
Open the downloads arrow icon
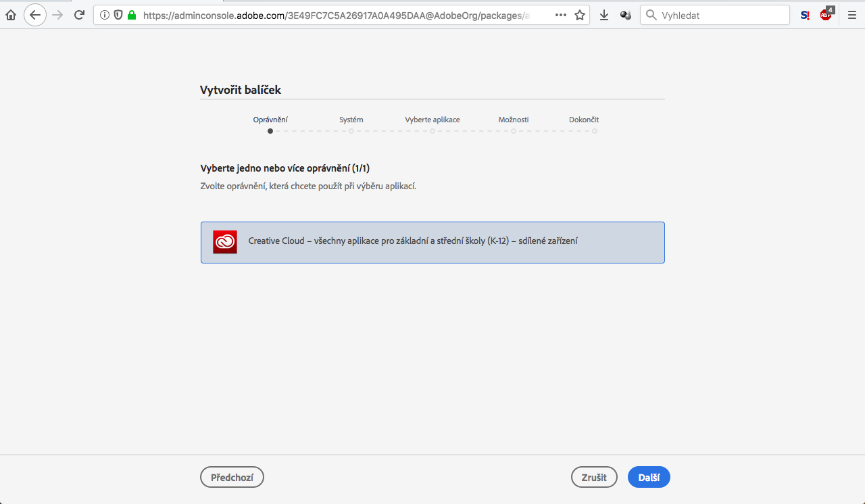point(604,15)
